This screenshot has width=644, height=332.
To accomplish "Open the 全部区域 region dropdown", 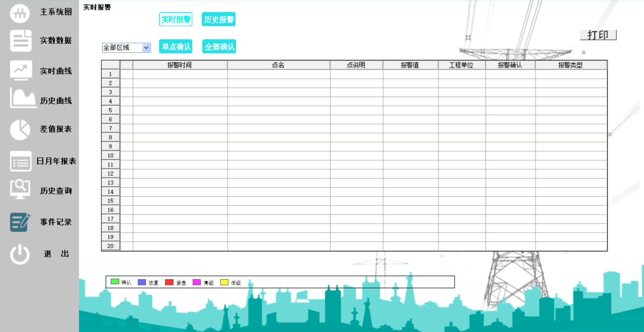I will [124, 48].
